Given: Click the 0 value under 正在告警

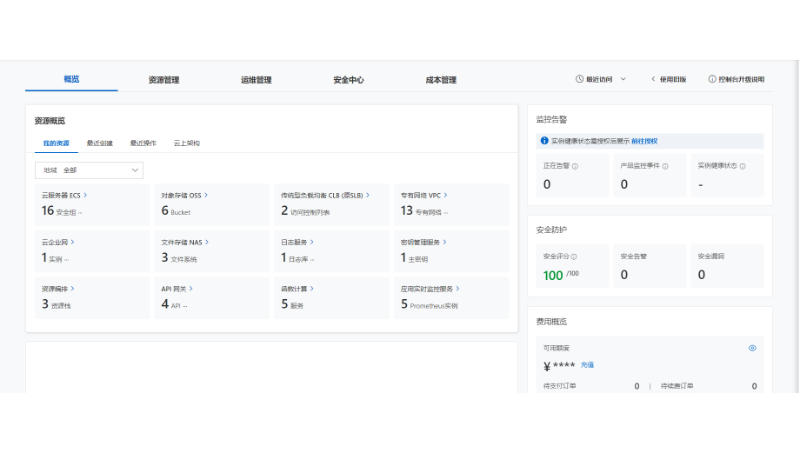Looking at the screenshot, I should [547, 184].
